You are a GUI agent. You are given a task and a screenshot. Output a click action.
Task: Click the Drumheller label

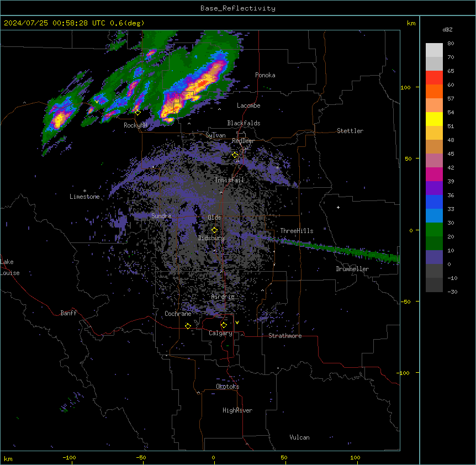352,269
